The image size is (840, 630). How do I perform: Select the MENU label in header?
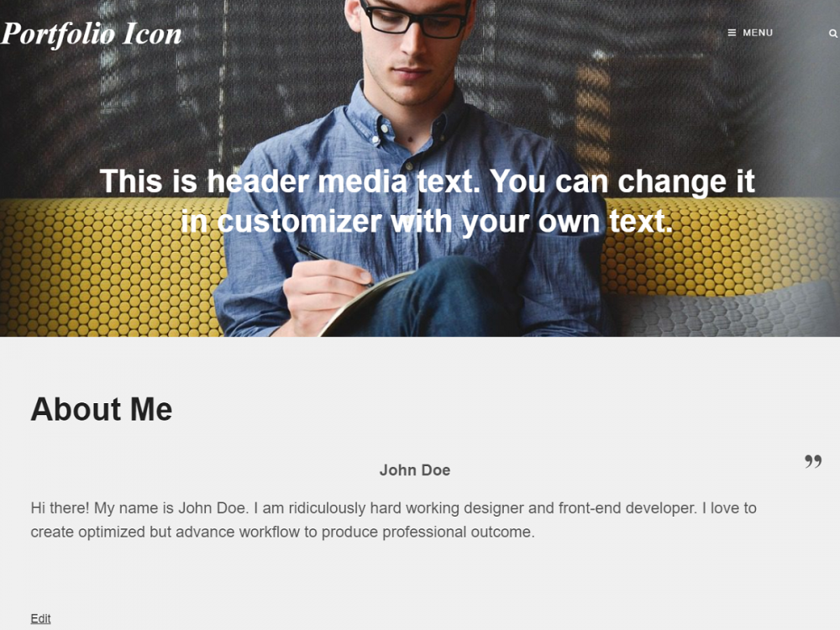point(758,33)
